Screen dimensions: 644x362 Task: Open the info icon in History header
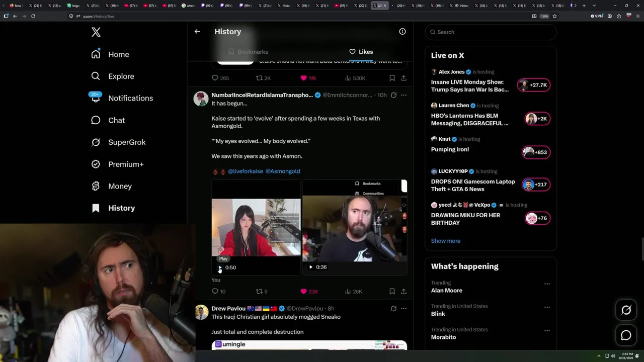tap(403, 32)
